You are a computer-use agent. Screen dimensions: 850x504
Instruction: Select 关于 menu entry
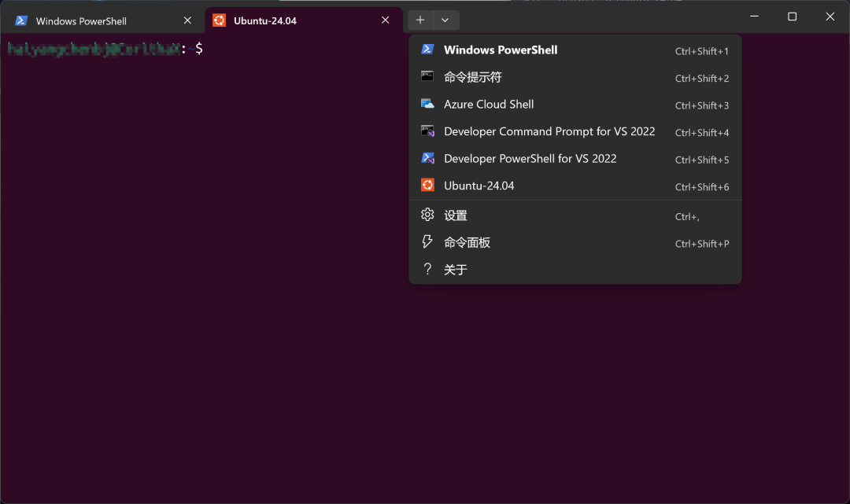tap(575, 270)
